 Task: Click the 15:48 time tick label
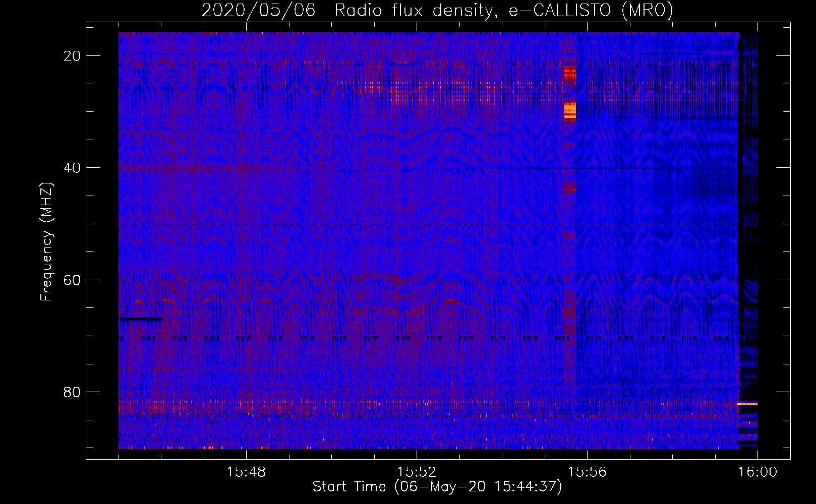(246, 472)
